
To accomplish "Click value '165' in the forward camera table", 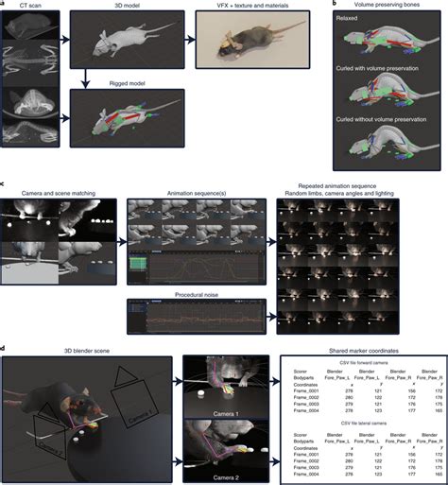I will tap(439, 410).
